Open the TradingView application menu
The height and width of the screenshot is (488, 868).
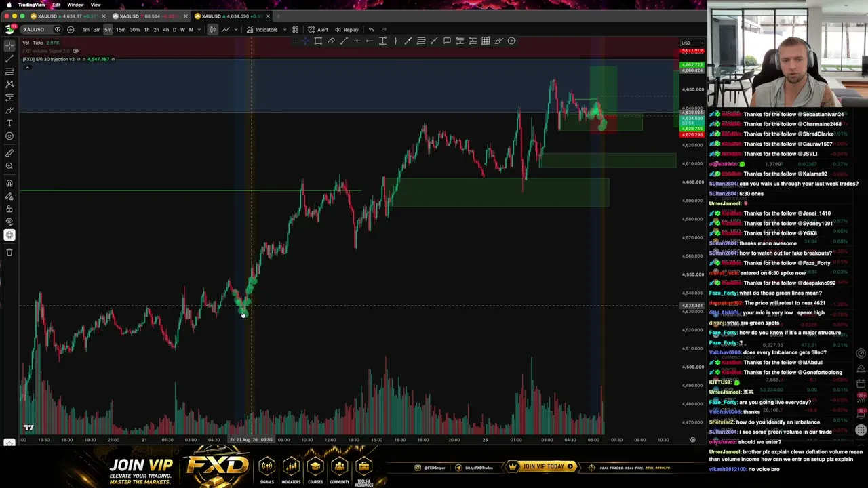tap(32, 5)
